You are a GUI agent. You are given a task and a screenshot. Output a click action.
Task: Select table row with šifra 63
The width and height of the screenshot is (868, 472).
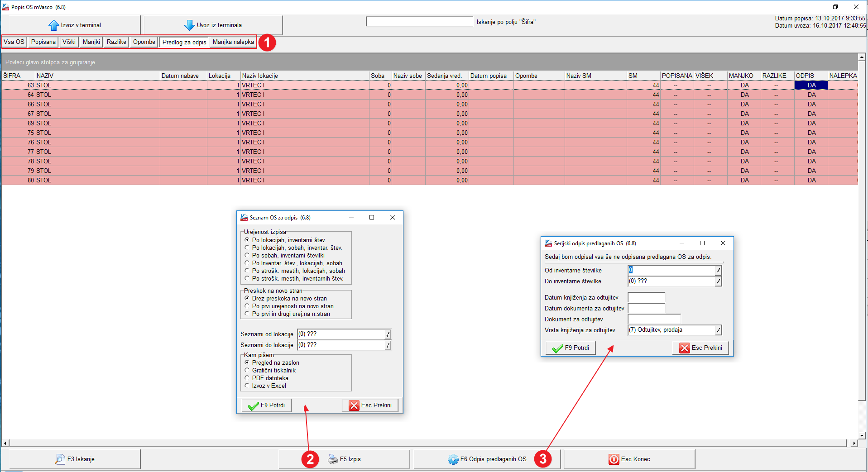pyautogui.click(x=430, y=86)
